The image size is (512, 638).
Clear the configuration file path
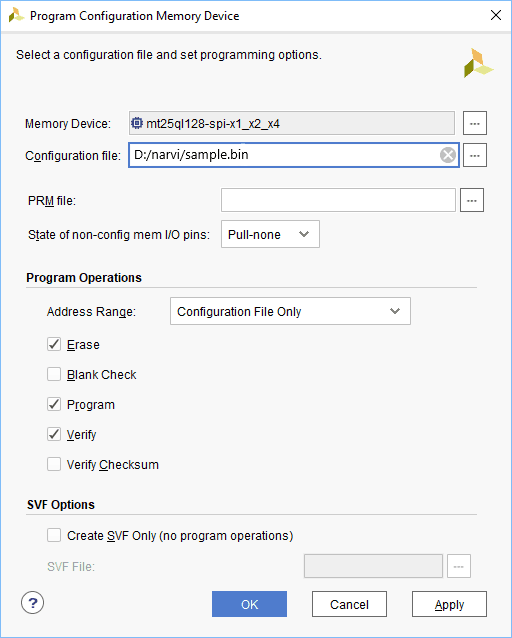tap(448, 155)
